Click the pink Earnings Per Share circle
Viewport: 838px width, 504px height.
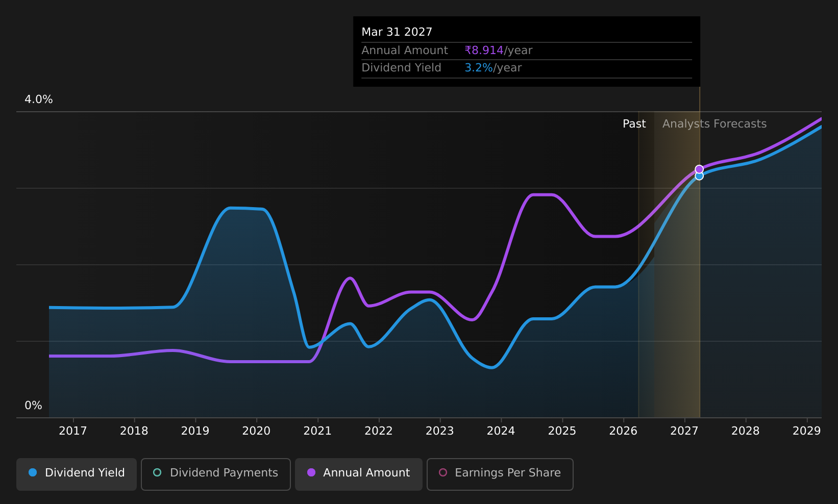(443, 472)
